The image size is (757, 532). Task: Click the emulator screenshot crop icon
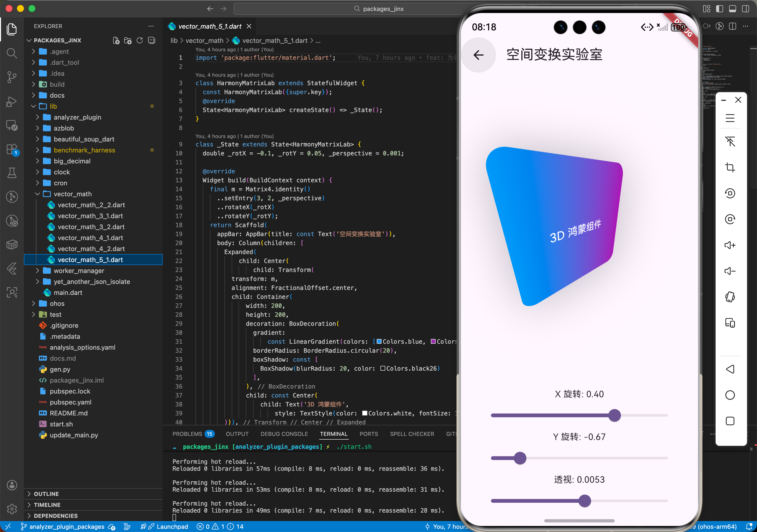coord(730,167)
